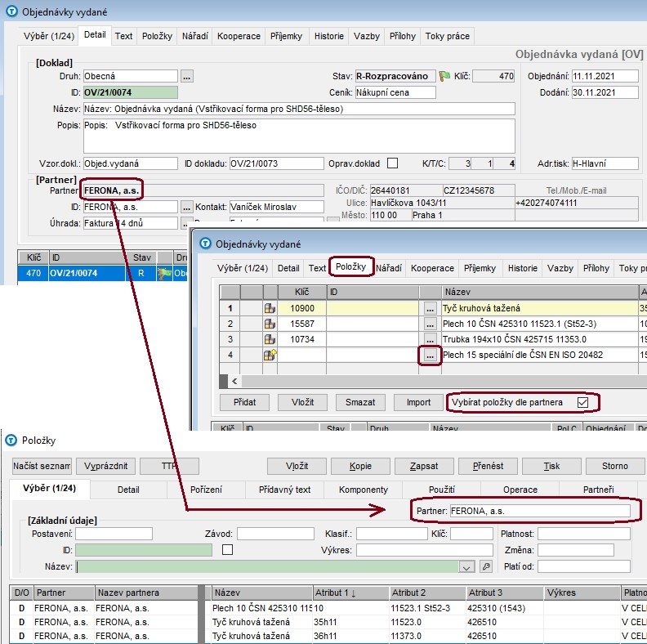Toggle the checkbox next to the ID field in Položky
The height and width of the screenshot is (644, 647).
point(227,549)
